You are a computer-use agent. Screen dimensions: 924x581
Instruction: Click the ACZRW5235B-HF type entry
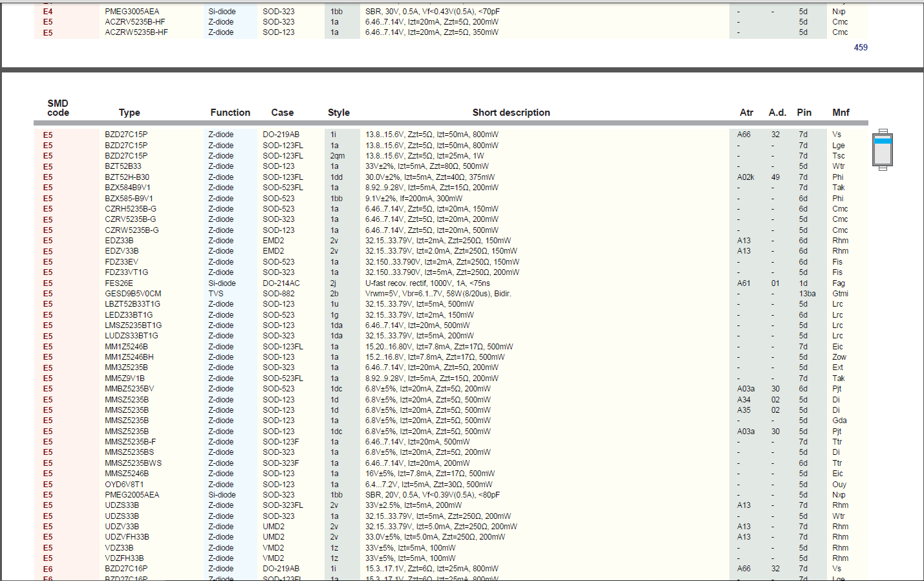pyautogui.click(x=136, y=32)
